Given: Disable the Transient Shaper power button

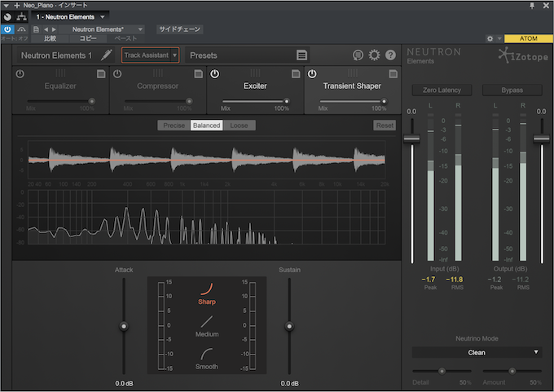Looking at the screenshot, I should tap(312, 74).
